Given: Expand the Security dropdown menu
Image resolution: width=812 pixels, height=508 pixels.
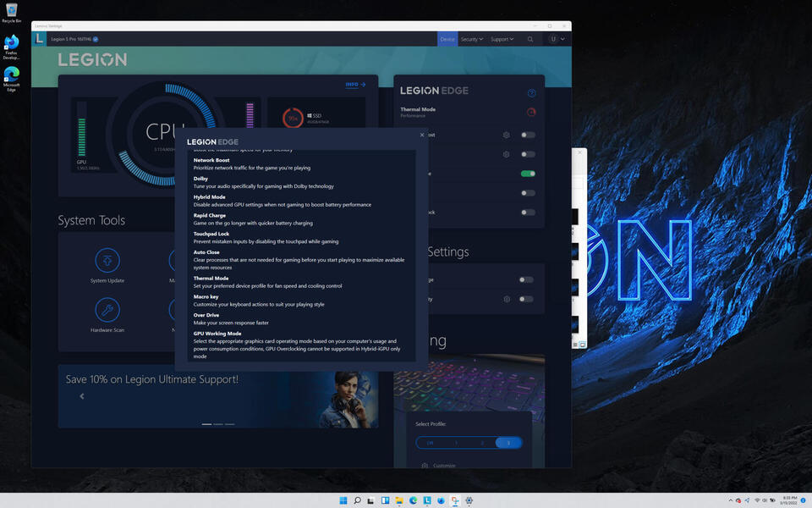Looking at the screenshot, I should tap(472, 39).
